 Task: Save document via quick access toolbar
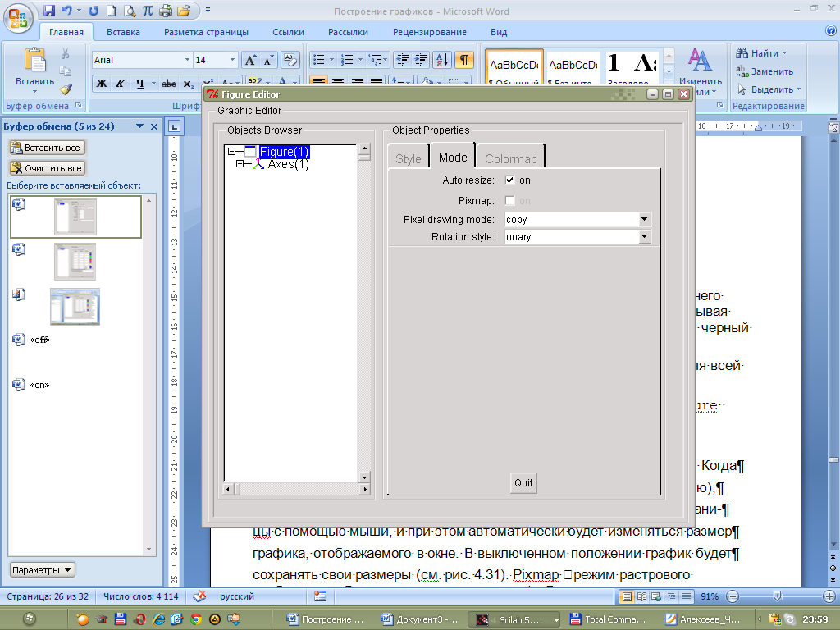pyautogui.click(x=49, y=10)
